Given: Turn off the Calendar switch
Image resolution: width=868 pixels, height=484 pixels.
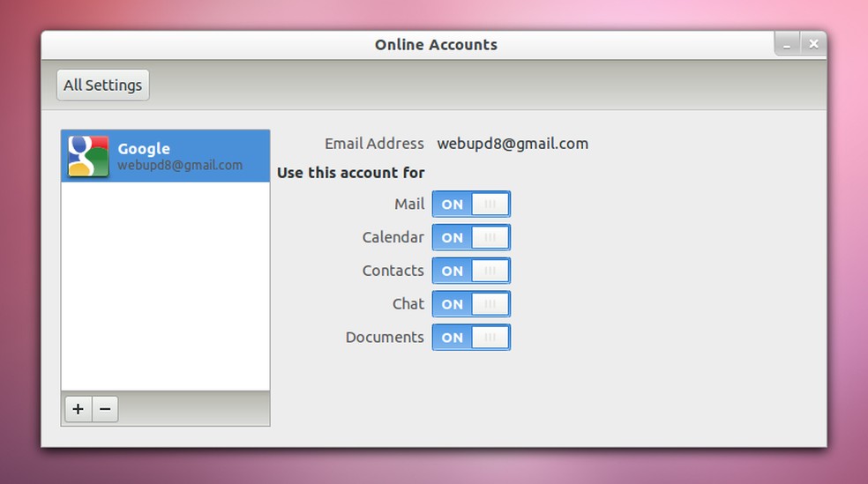Looking at the screenshot, I should click(x=471, y=237).
